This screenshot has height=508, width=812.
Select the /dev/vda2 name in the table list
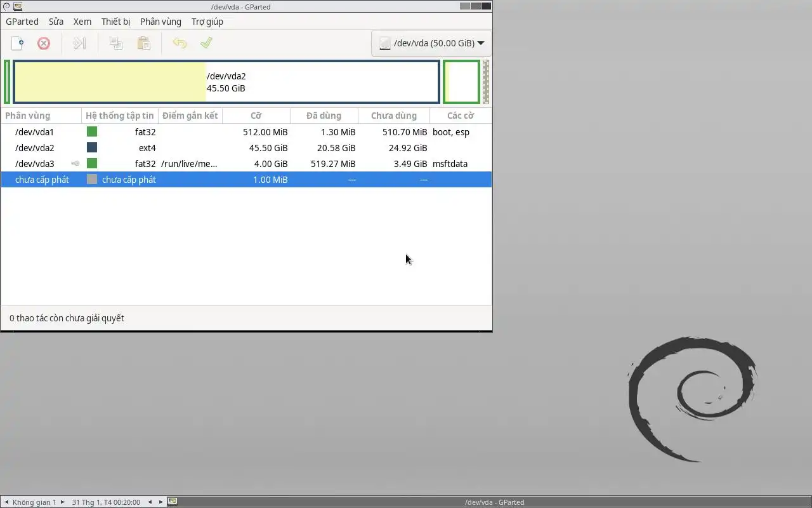[35, 148]
